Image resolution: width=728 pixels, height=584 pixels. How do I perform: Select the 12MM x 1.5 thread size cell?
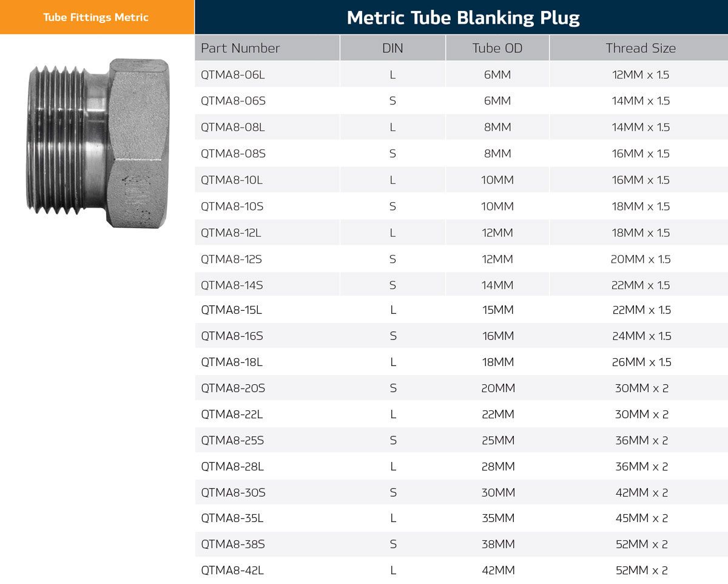pyautogui.click(x=641, y=75)
